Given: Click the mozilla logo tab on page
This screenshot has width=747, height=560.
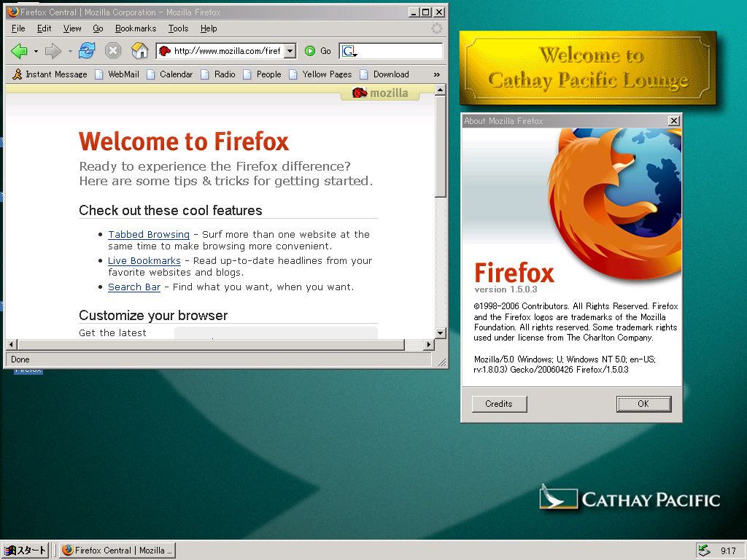Looking at the screenshot, I should (x=380, y=93).
